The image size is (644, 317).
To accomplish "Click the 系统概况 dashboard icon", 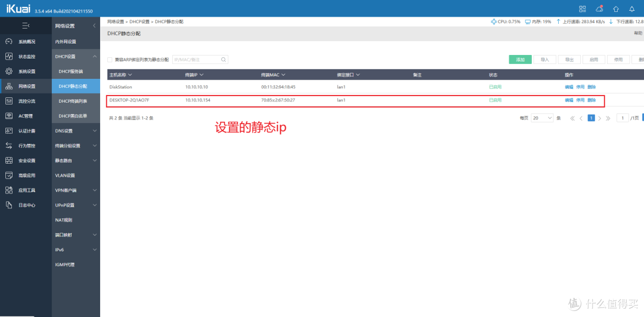I will pos(9,42).
